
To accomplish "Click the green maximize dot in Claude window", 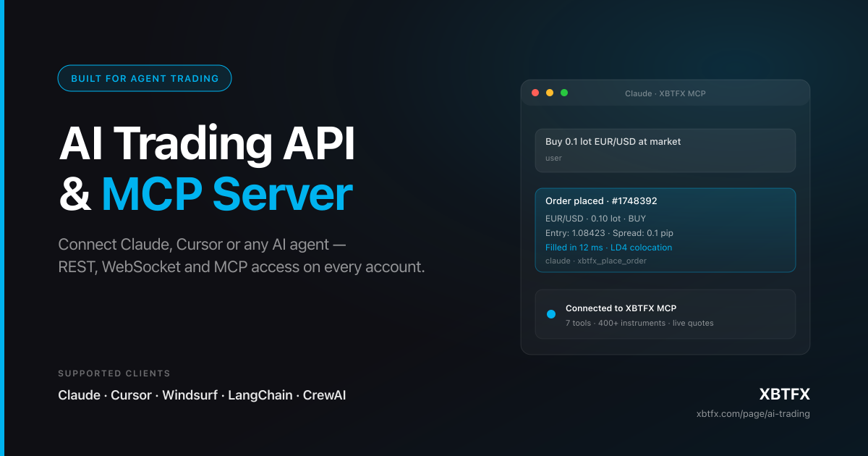I will point(564,93).
